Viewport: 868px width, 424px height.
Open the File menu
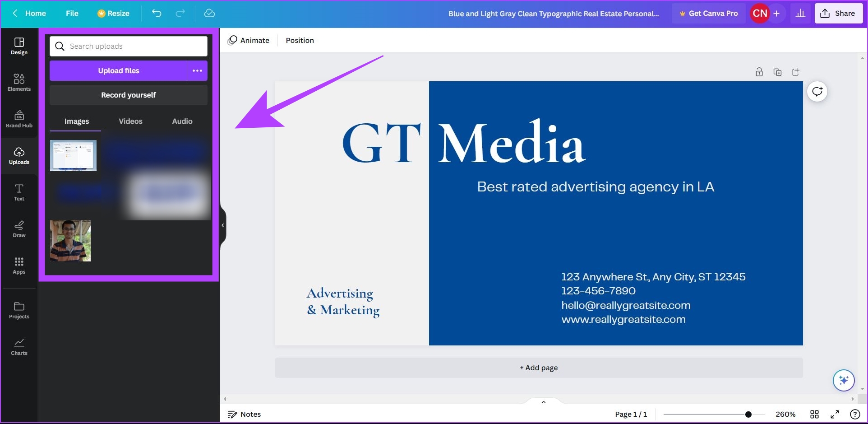[72, 13]
